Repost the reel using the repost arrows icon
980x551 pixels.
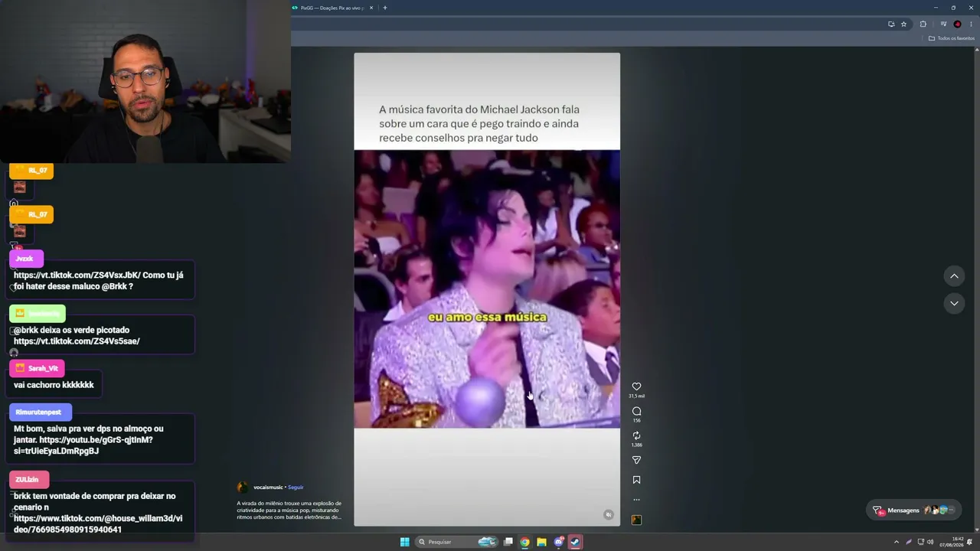tap(636, 435)
